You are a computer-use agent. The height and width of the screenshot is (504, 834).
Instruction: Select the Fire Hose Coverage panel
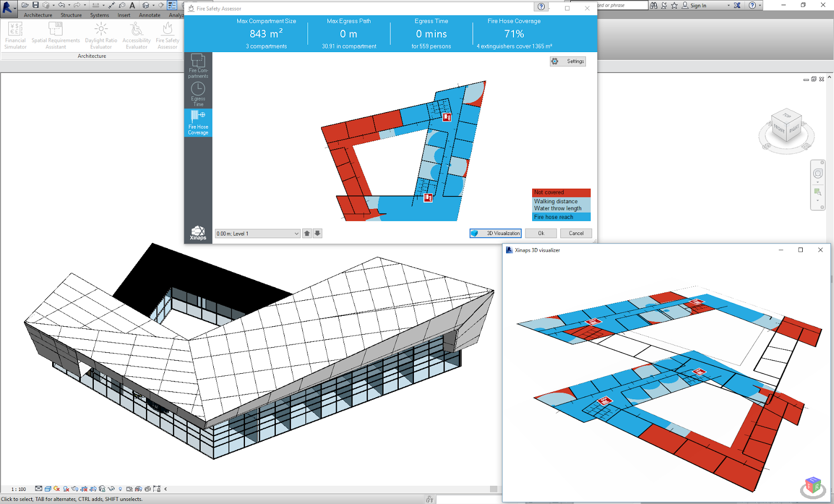(198, 123)
